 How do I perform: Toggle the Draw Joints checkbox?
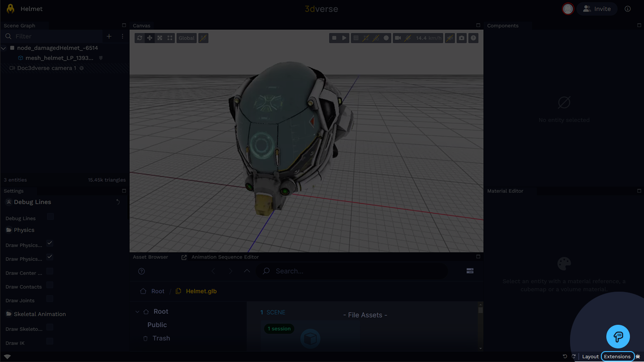point(50,299)
